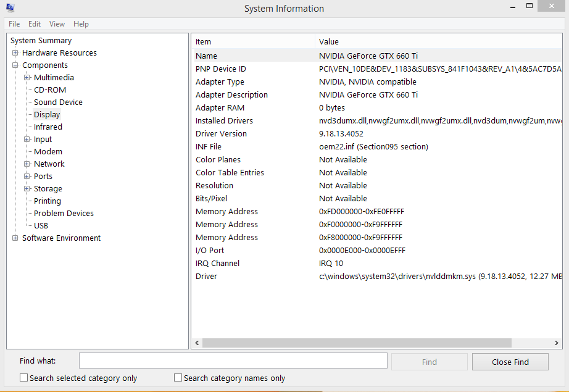Image resolution: width=569 pixels, height=392 pixels.
Task: Select the Installed Drivers row
Action: [x=377, y=120]
